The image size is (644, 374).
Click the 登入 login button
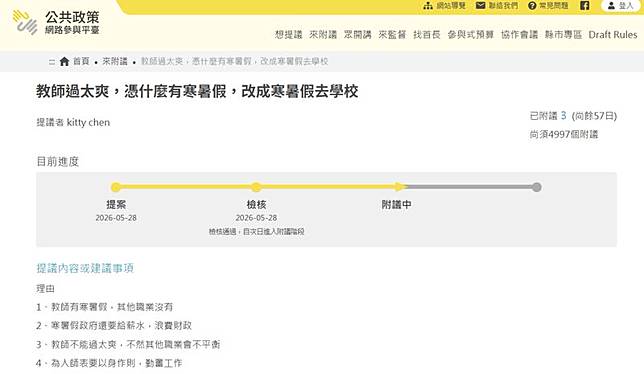coord(621,6)
